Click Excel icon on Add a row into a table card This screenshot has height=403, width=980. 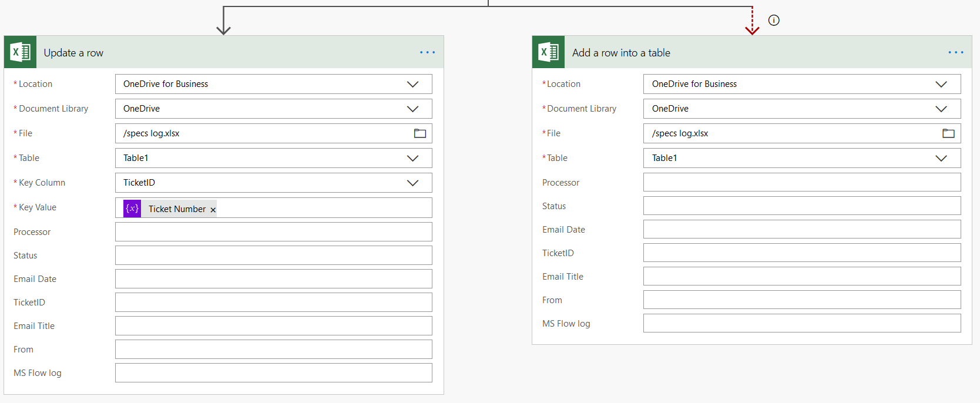click(x=549, y=52)
